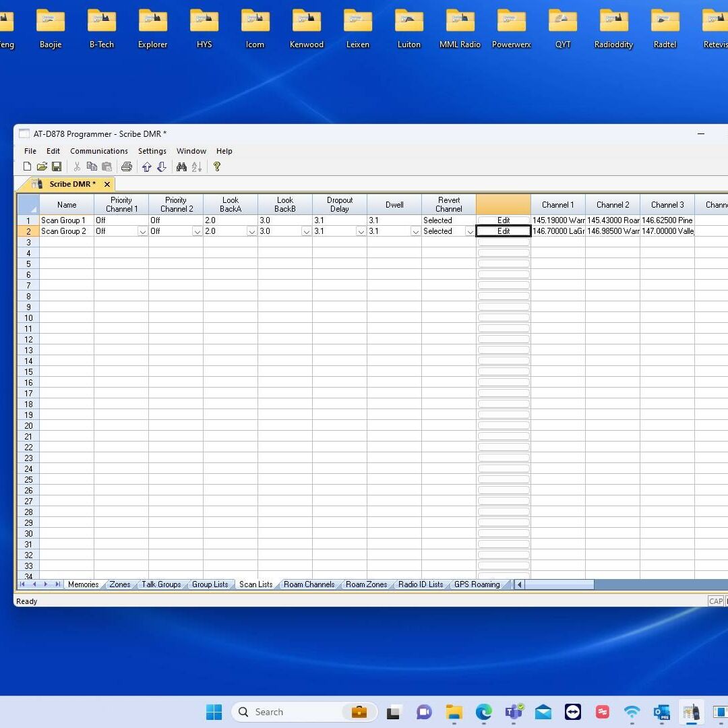Expand Look BackA dropdown for Scan Group 2
The width and height of the screenshot is (728, 728).
[251, 231]
